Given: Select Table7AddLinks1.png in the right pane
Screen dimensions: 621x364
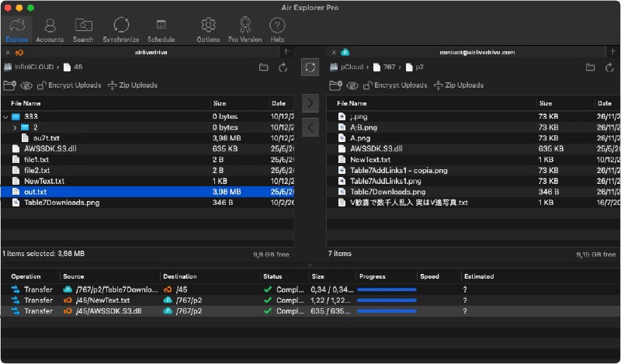Looking at the screenshot, I should pyautogui.click(x=474, y=181).
